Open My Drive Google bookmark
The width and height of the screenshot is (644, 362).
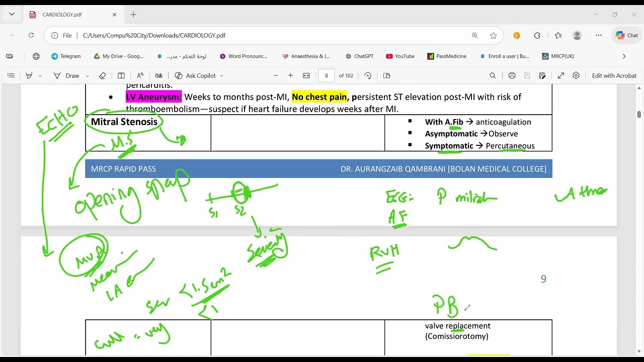119,56
